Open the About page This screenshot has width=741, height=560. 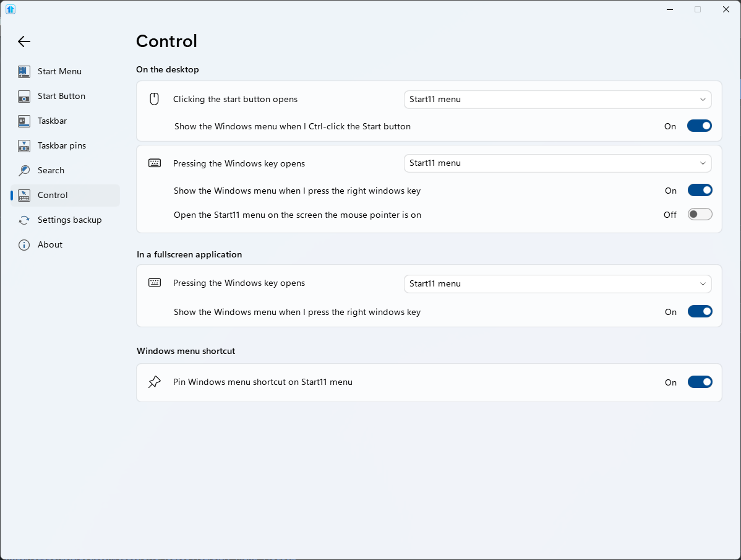point(65,245)
